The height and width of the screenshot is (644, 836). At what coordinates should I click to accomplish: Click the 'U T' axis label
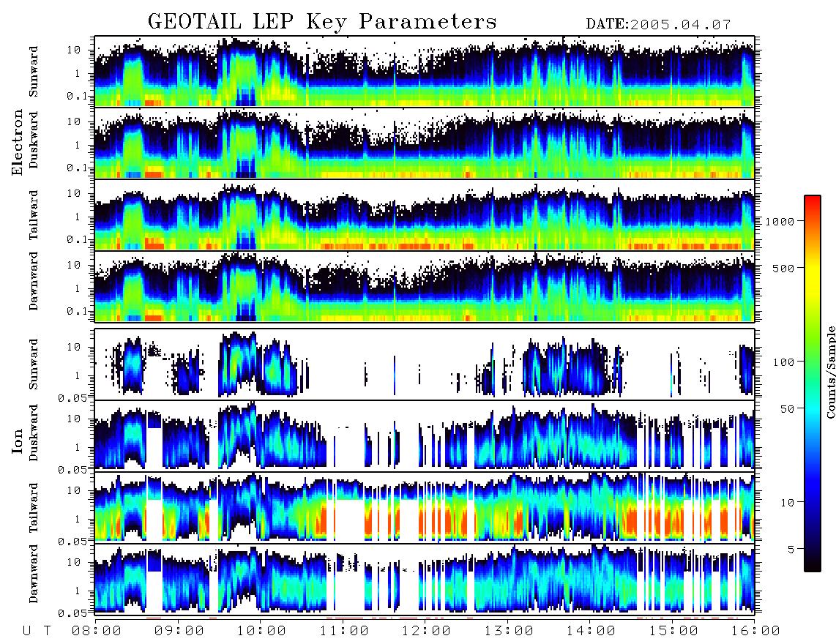(37, 632)
